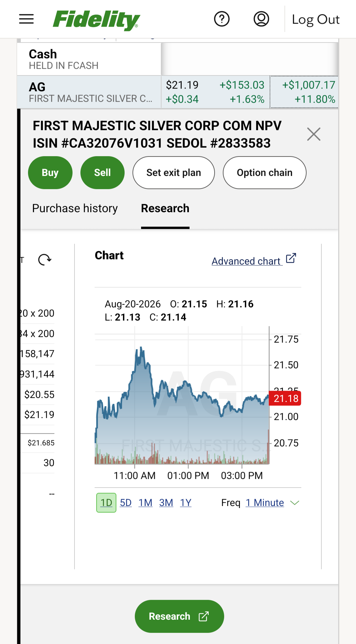356x644 pixels.
Task: Expand frequency list with the green chevron
Action: pyautogui.click(x=295, y=503)
